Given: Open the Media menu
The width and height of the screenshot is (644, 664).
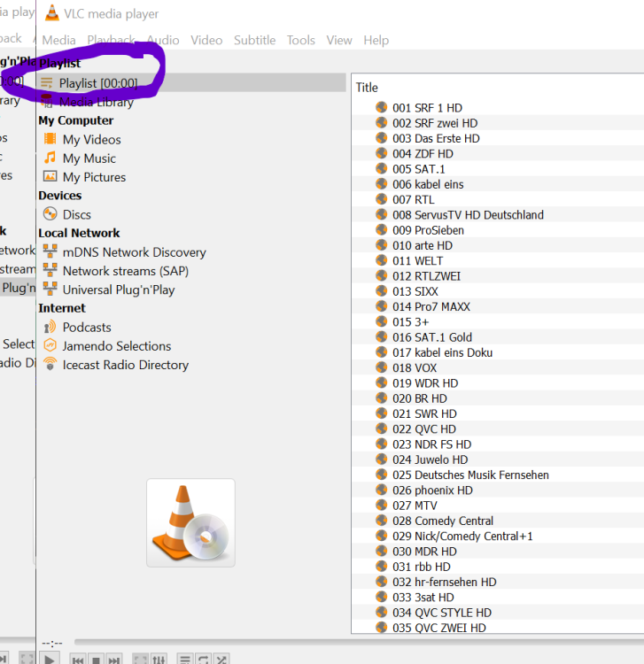Looking at the screenshot, I should pyautogui.click(x=58, y=40).
